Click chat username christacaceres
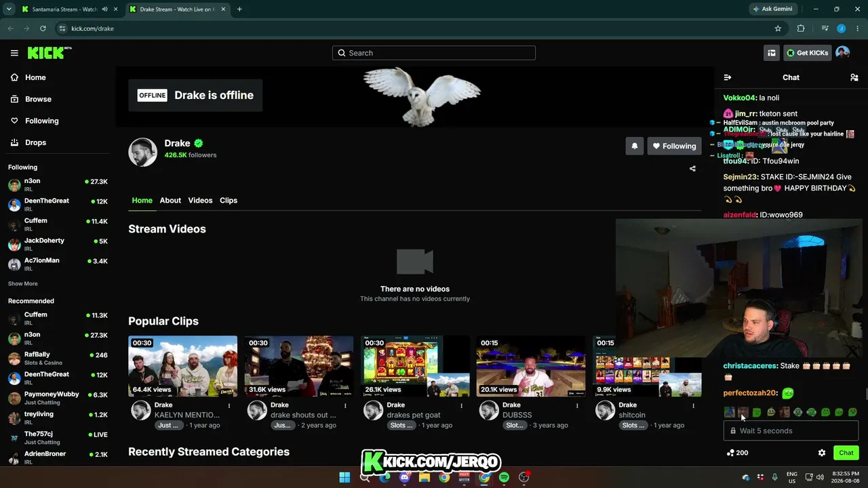 [750, 366]
